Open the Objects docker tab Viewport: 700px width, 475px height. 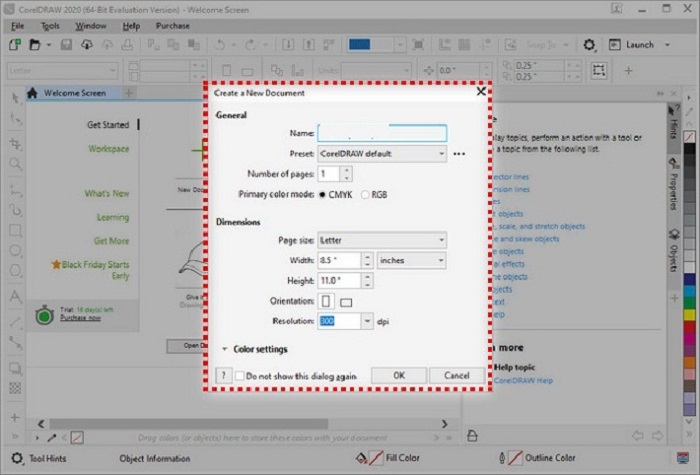click(x=674, y=251)
